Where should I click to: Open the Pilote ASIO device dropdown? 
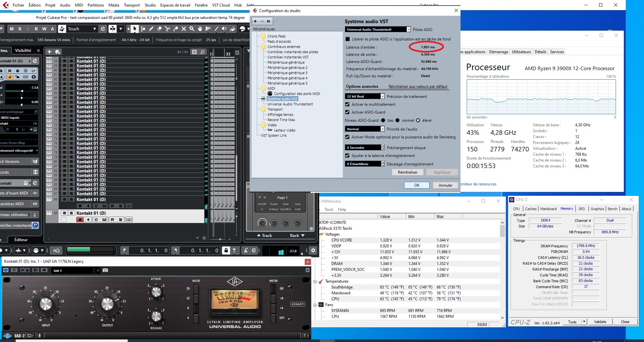pos(409,29)
